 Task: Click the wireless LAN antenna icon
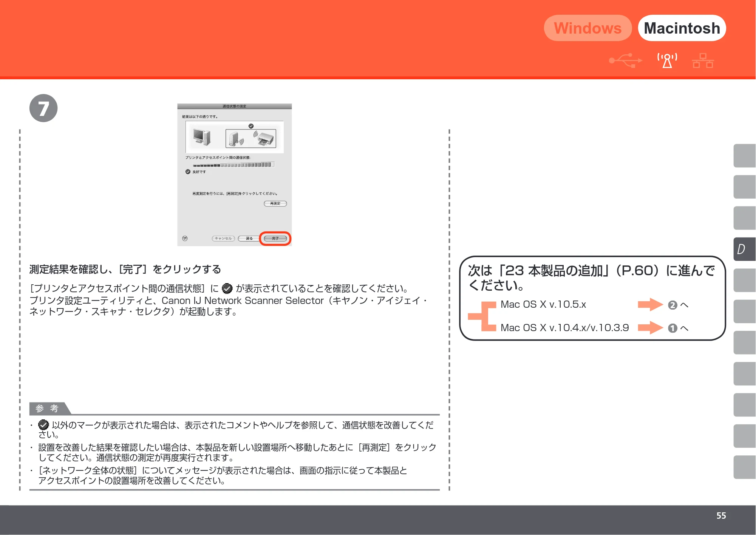tap(667, 60)
